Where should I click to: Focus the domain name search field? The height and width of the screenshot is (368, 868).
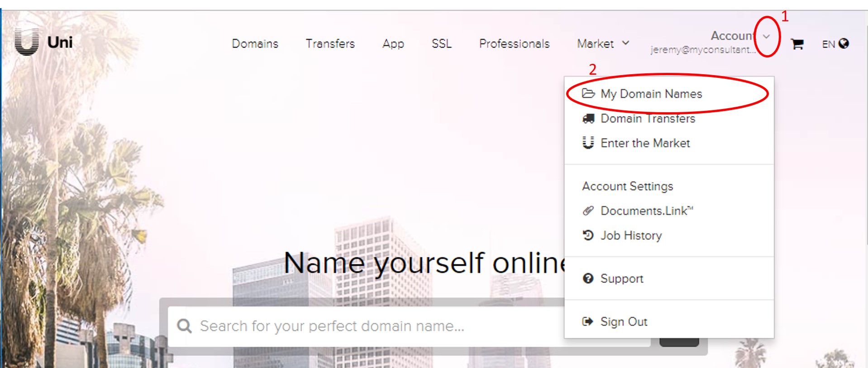pyautogui.click(x=409, y=326)
